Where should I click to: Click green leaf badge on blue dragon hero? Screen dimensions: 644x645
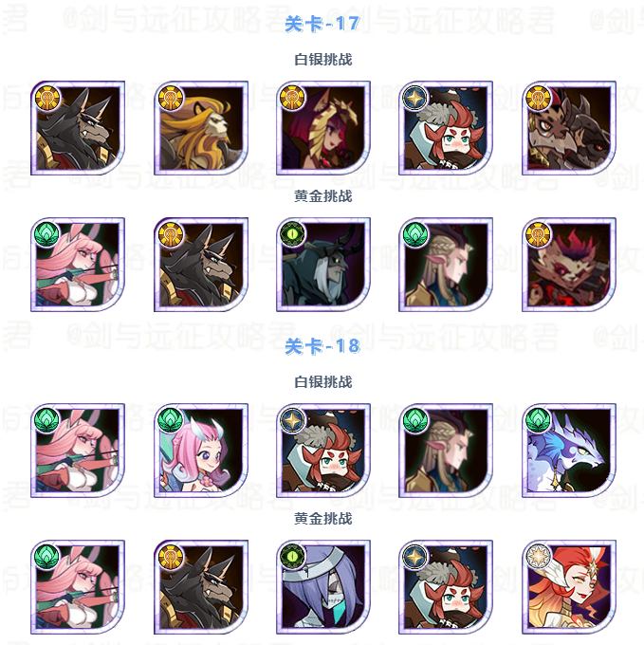[x=539, y=420]
